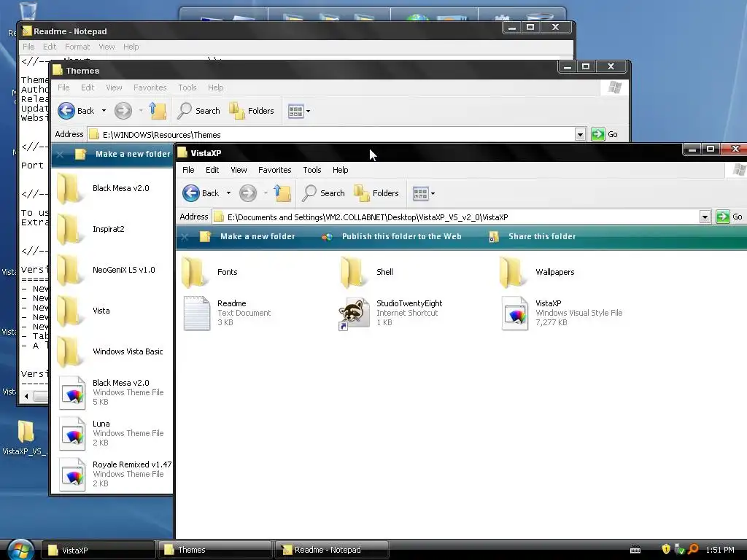Click orange magnifier tray icon

[693, 550]
